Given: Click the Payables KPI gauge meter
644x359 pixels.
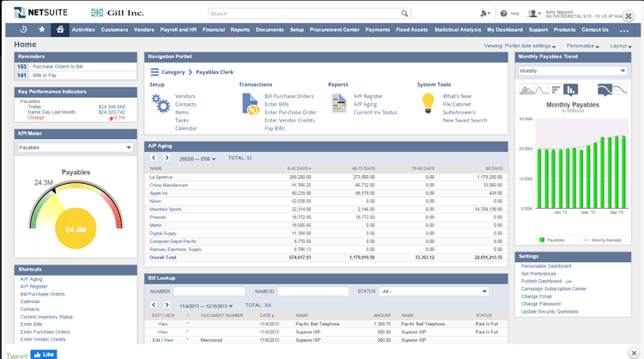Looking at the screenshot, I should [76, 214].
